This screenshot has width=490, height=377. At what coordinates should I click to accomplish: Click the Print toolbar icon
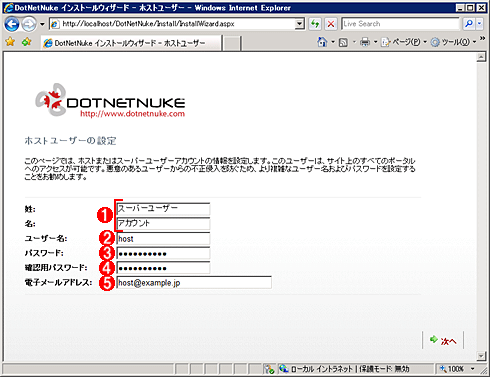click(x=365, y=42)
